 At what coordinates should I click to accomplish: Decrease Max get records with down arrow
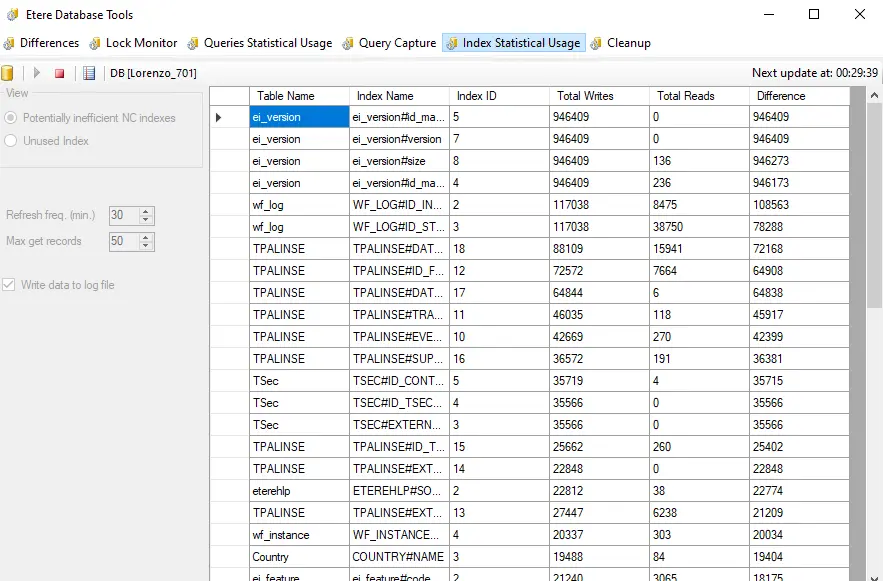146,245
